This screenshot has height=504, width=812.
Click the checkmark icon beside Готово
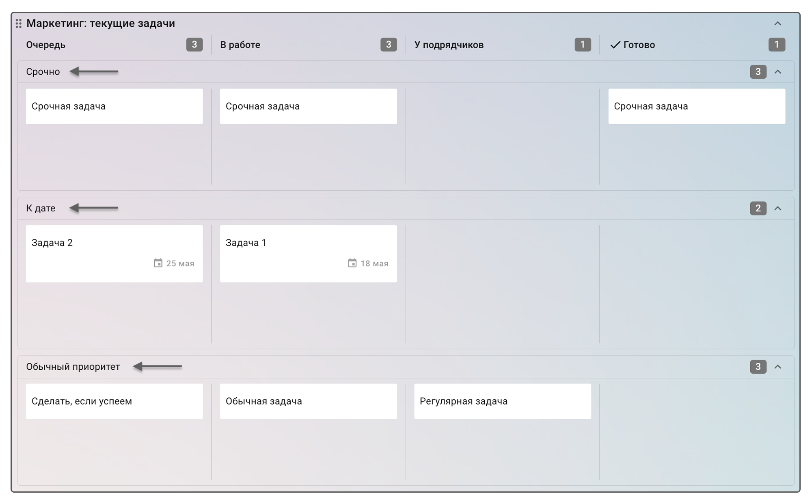pyautogui.click(x=615, y=45)
